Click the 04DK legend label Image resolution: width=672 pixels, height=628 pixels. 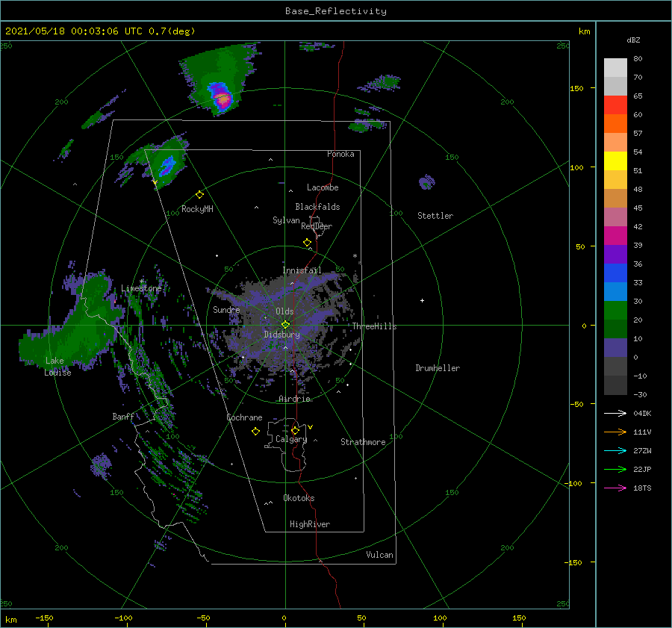coord(642,414)
